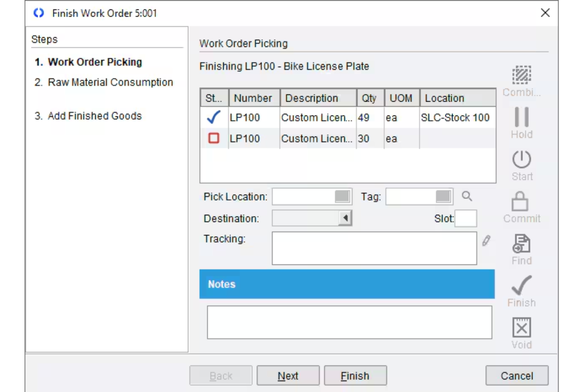Viewport: 588px width, 392px height.
Task: Advance the wizard with the Next button
Action: coord(288,375)
